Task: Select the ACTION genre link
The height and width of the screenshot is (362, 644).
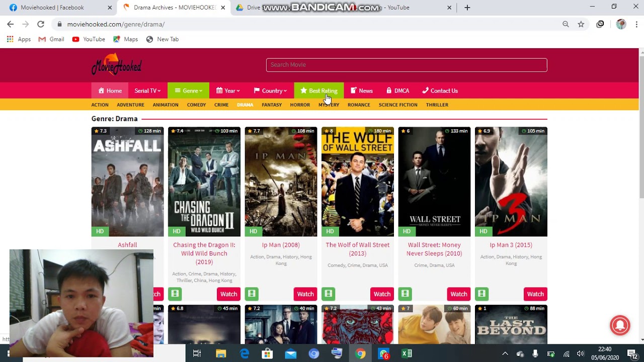Action: click(x=100, y=105)
